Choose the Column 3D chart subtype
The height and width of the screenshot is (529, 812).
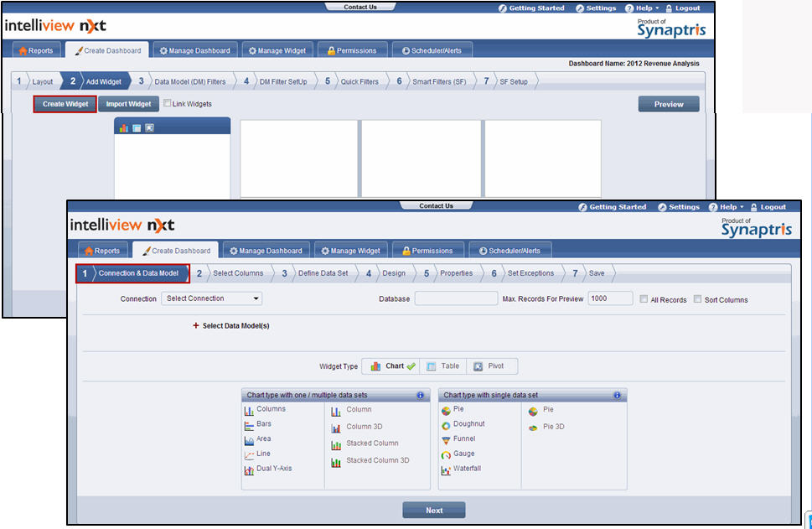click(357, 428)
